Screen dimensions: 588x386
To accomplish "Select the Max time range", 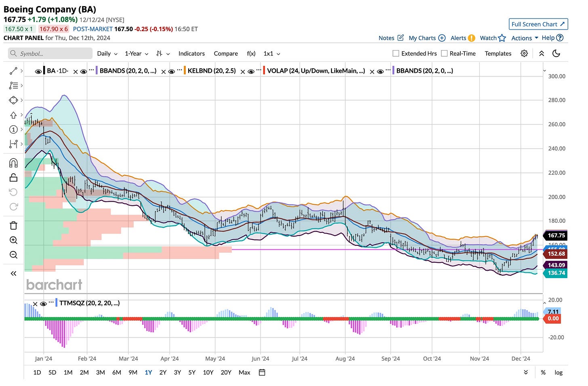I will pos(244,372).
